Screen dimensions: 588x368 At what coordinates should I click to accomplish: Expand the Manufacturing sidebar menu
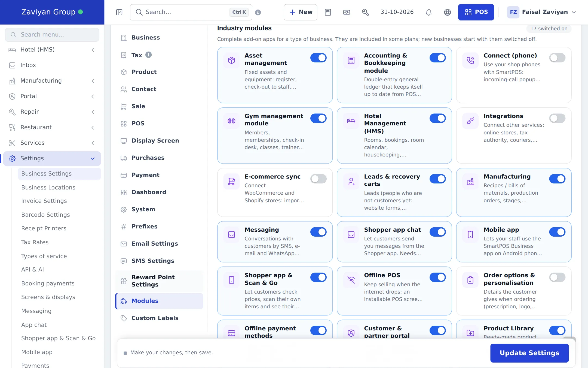coord(52,81)
